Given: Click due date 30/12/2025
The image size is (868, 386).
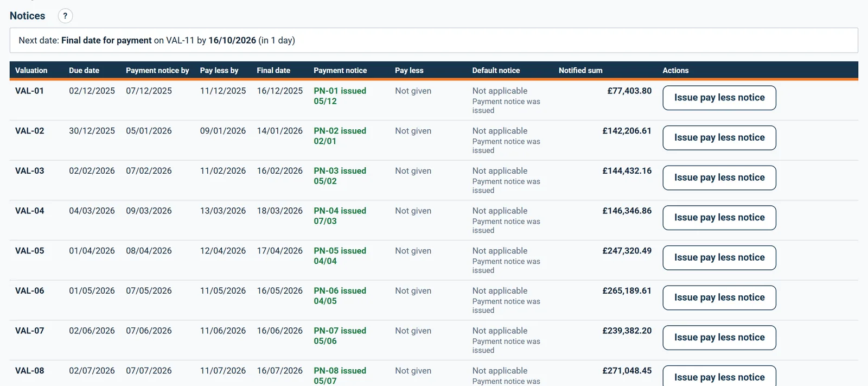Looking at the screenshot, I should click(x=92, y=131).
